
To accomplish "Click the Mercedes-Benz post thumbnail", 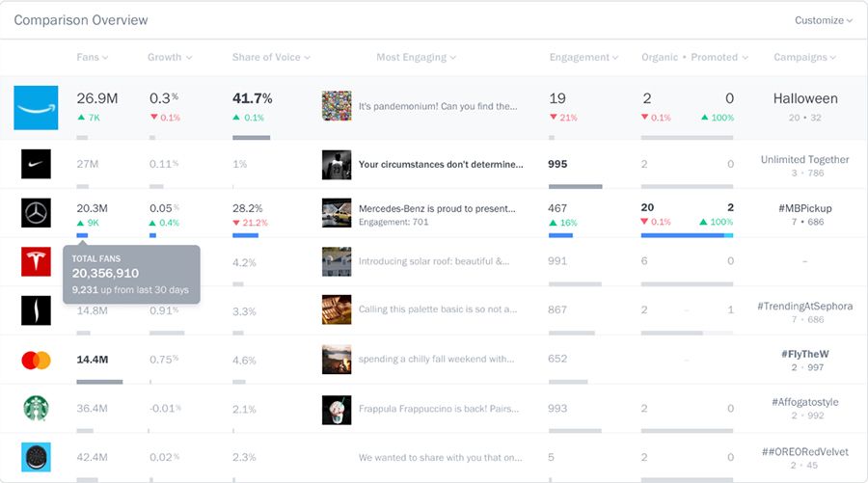I will point(337,213).
